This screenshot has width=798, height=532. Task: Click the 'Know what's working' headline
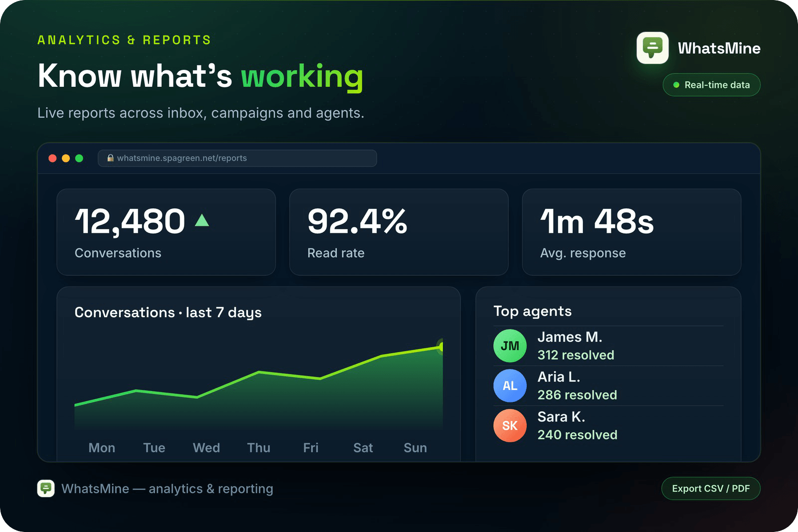click(200, 76)
